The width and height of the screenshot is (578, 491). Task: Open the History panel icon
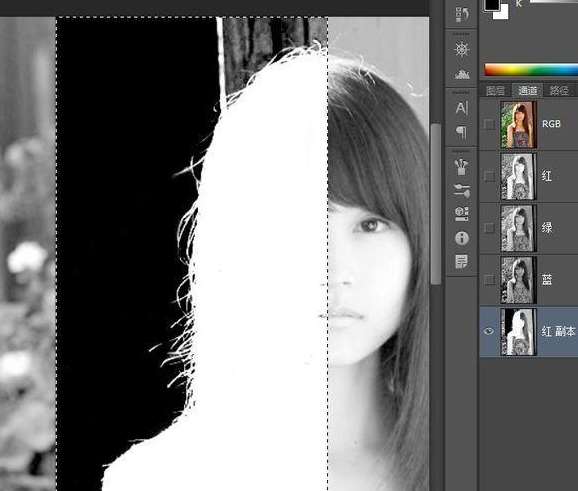[x=462, y=14]
